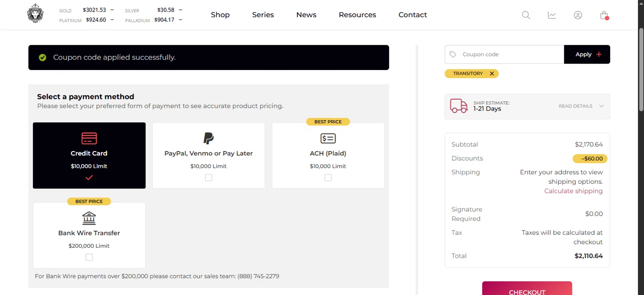Click the palladium price $904.17
644x295 pixels.
click(164, 20)
